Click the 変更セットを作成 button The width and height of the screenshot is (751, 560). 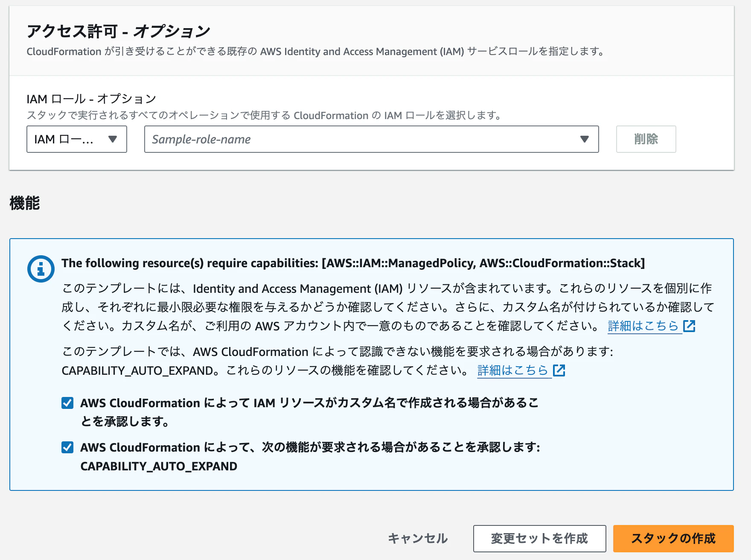(539, 539)
